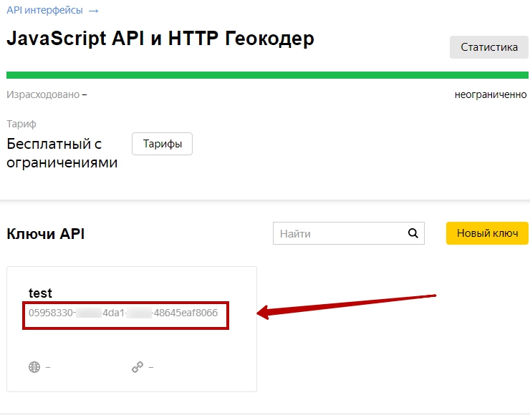The height and width of the screenshot is (420, 530).
Task: Click the green usage progress bar
Action: point(267,75)
